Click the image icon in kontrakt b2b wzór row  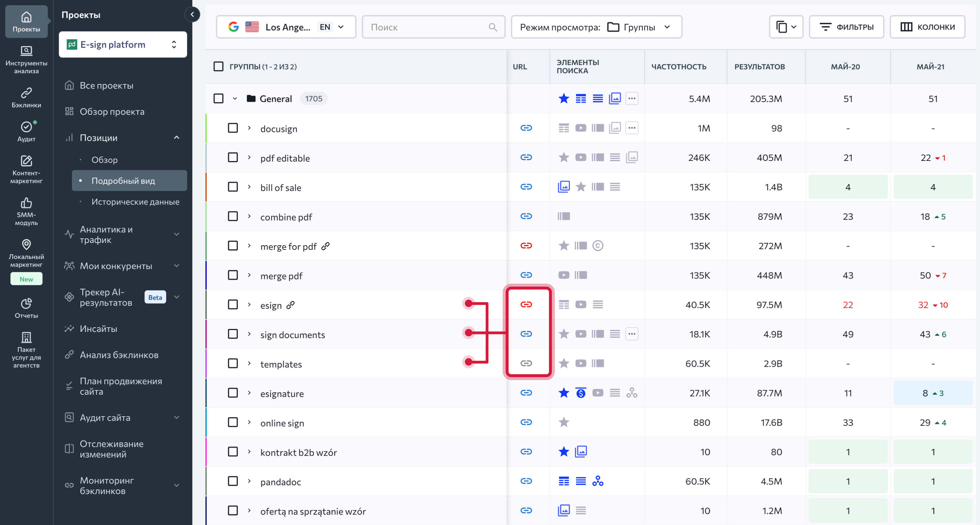[581, 452]
